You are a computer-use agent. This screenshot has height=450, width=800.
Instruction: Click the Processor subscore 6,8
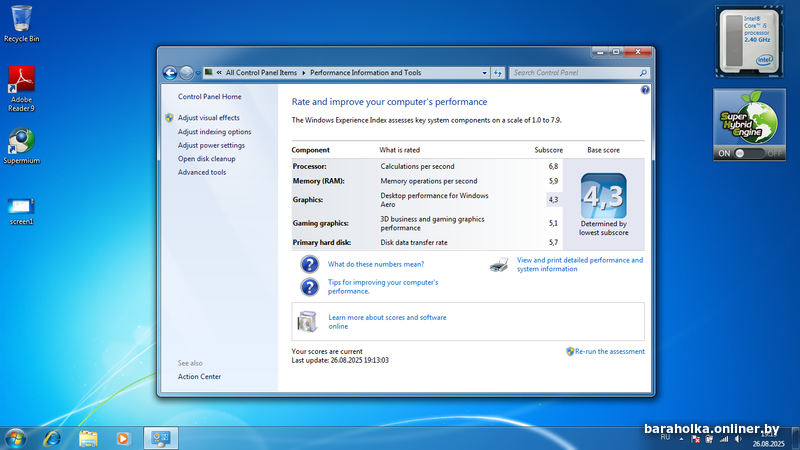[x=553, y=166]
